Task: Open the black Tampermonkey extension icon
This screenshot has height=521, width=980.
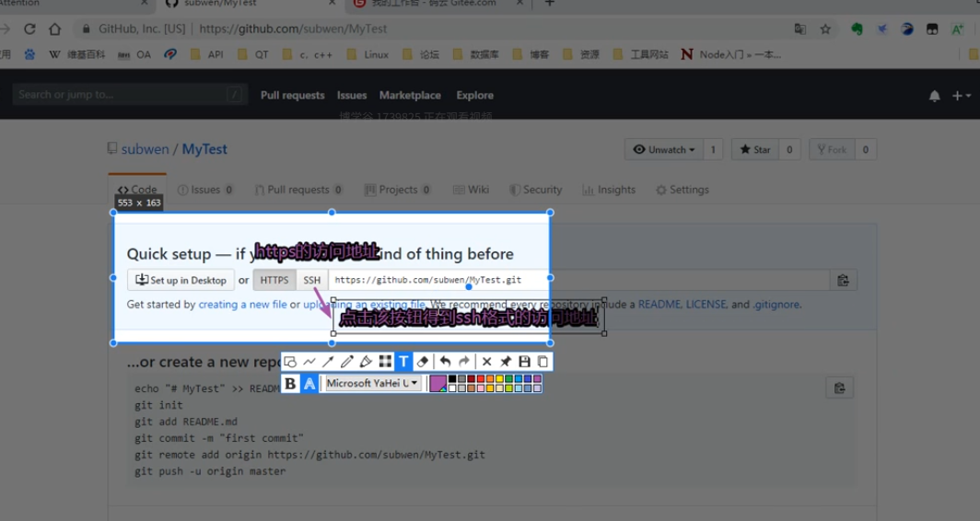Action: tap(932, 29)
